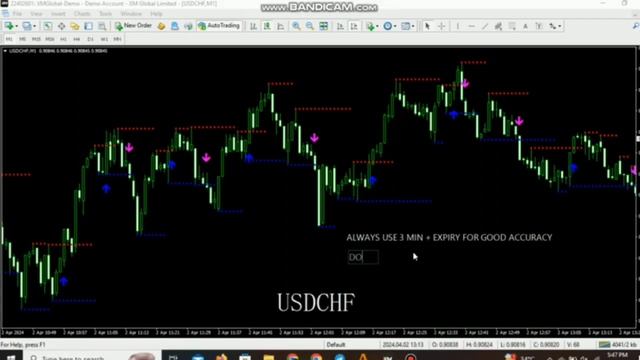
Task: Select the Equidistant Channel tool
Action: pos(498,26)
